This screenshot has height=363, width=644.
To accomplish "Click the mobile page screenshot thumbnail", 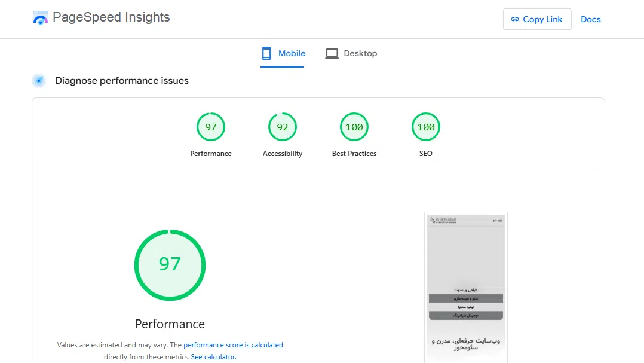I will [x=466, y=287].
